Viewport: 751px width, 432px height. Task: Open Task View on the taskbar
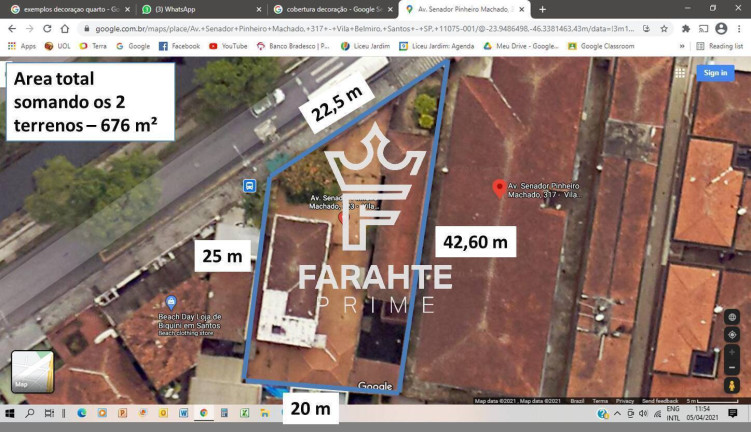[x=49, y=413]
